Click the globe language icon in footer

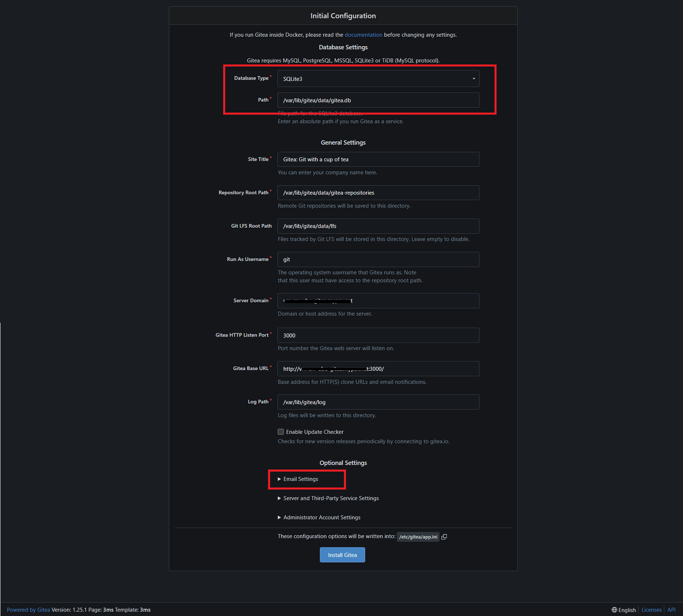point(614,610)
